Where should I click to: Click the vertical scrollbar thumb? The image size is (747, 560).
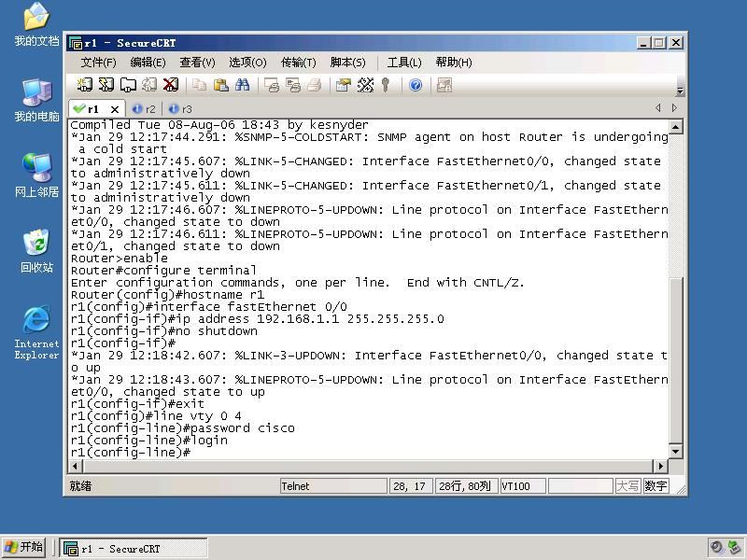[675, 360]
